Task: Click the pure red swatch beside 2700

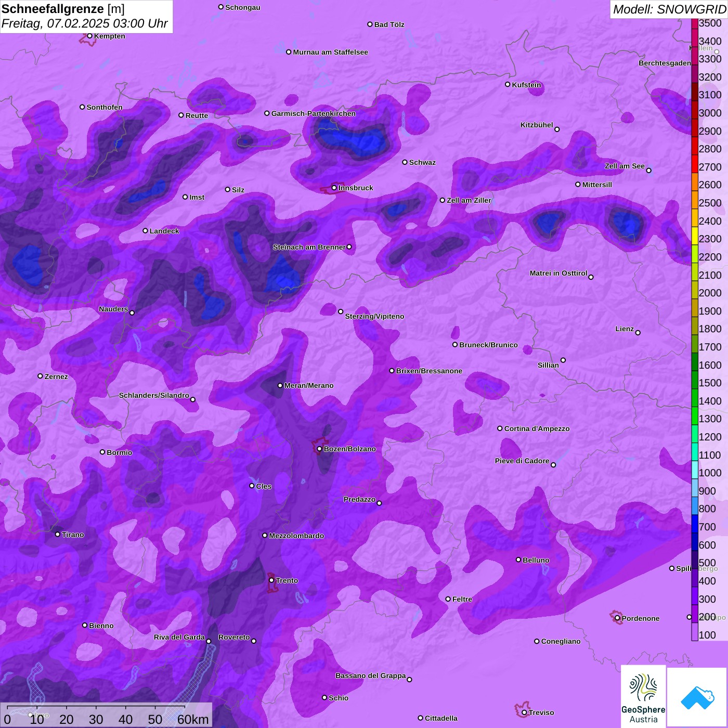Action: 695,164
